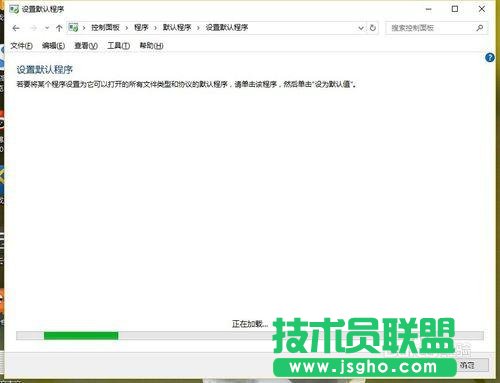Image resolution: width=500 pixels, height=383 pixels.
Task: Open the 查看(V) menu
Action: [x=86, y=46]
